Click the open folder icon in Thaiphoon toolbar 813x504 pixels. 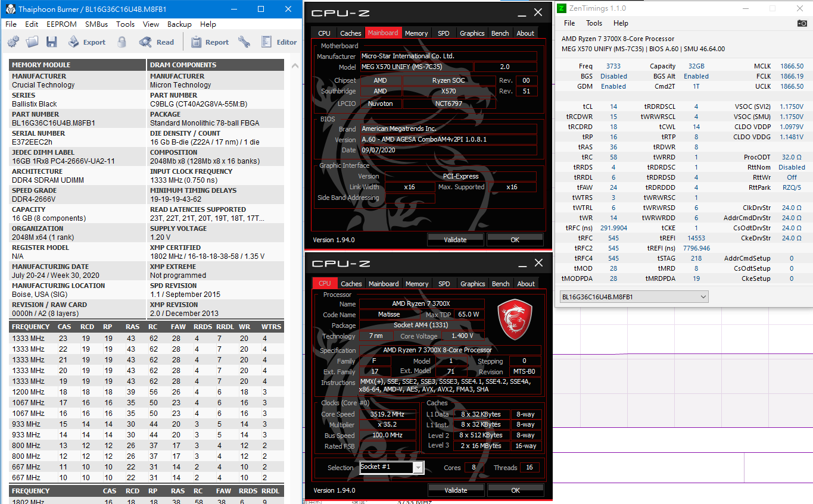click(32, 42)
